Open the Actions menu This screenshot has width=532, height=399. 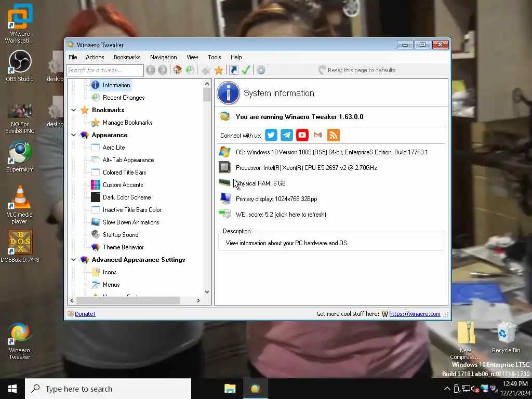click(95, 57)
